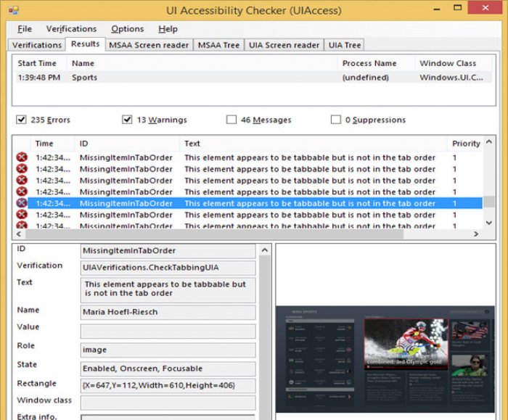This screenshot has height=420, width=508.
Task: Open the Options menu
Action: pyautogui.click(x=127, y=29)
